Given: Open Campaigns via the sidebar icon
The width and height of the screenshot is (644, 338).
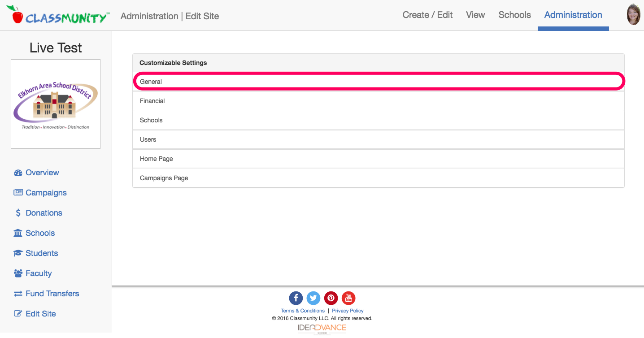Looking at the screenshot, I should [x=17, y=193].
